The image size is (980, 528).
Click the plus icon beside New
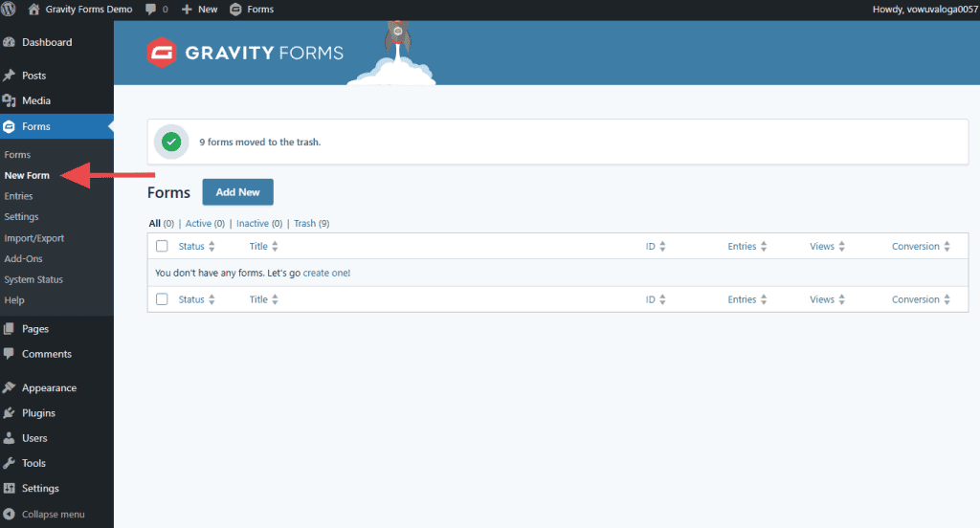[x=187, y=10]
